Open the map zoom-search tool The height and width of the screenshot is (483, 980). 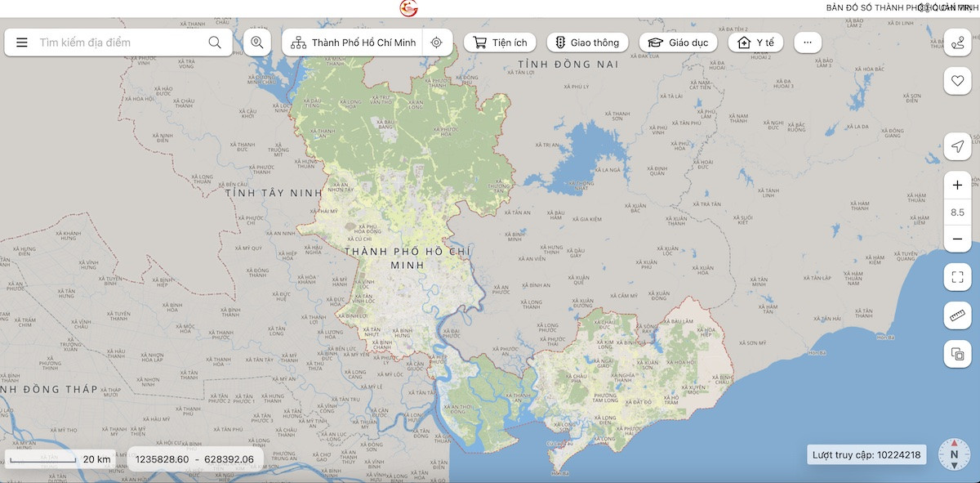click(257, 42)
